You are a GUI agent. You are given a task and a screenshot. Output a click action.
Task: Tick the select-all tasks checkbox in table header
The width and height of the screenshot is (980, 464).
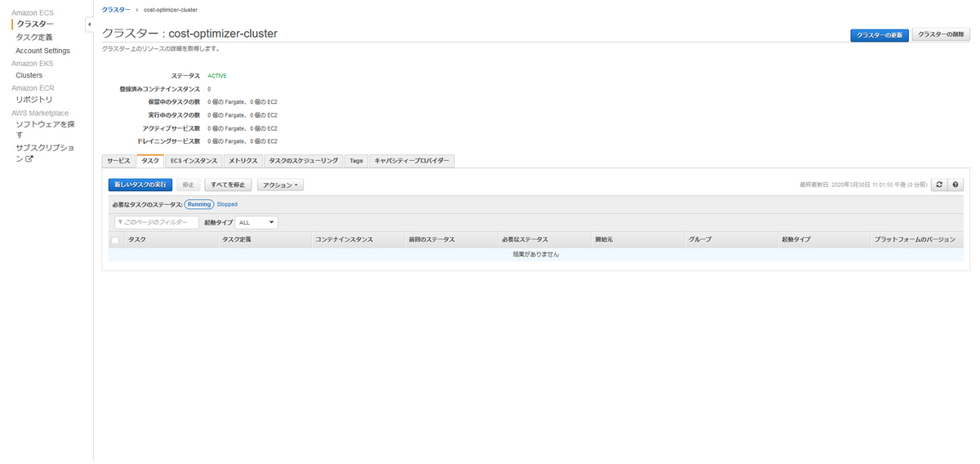pos(115,240)
